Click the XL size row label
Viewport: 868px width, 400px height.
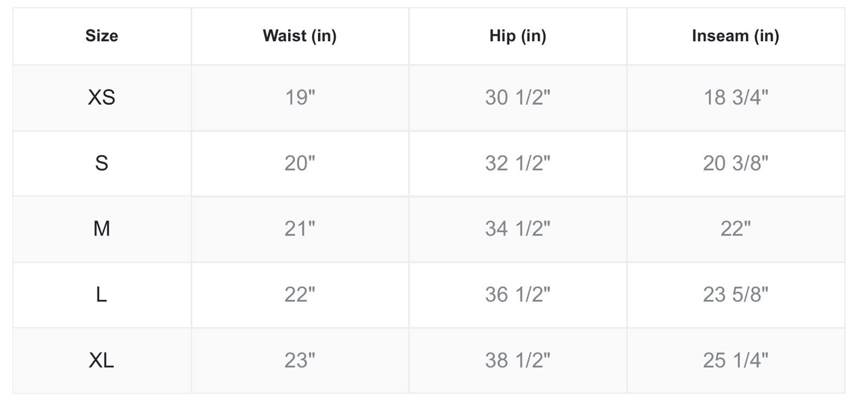point(101,360)
